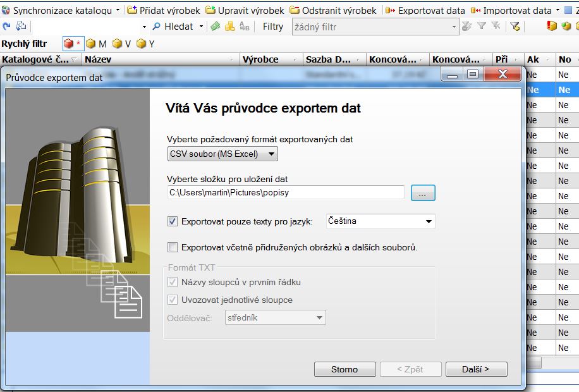Open the Čeština language dropdown

380,221
